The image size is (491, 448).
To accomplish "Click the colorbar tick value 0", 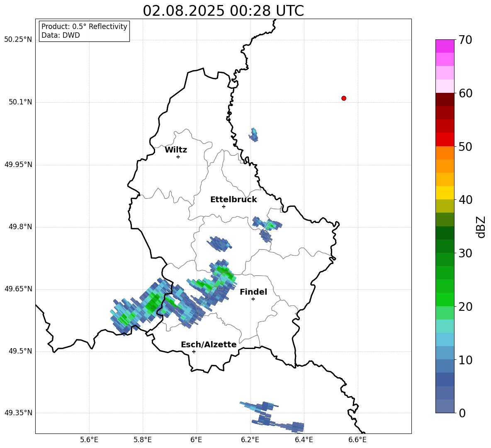I will tap(462, 413).
